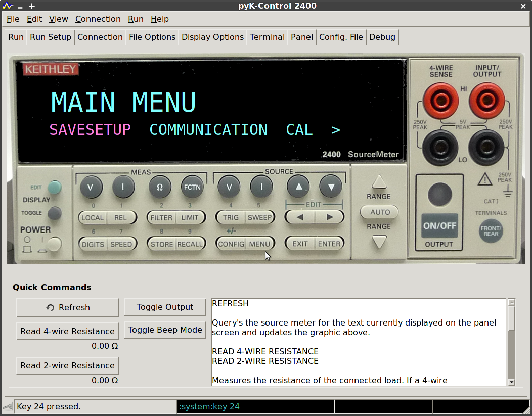Image resolution: width=532 pixels, height=416 pixels.
Task: Switch to the Config. File tab
Action: pos(341,37)
